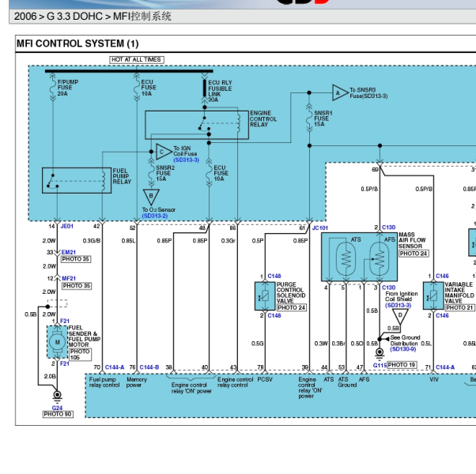Screen dimensions: 476x474
Task: Open the SD313-2 link under To O2 Sensor
Action: tap(155, 216)
